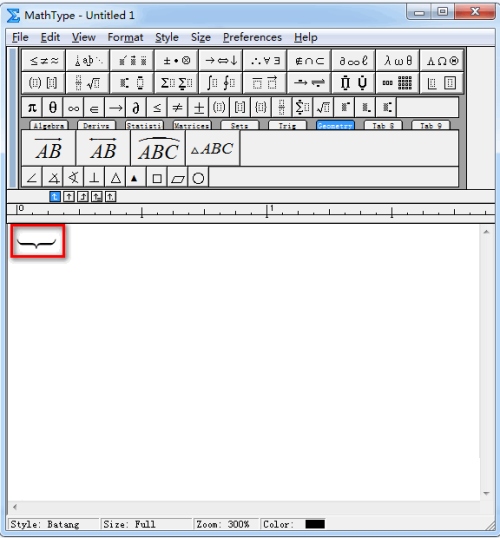This screenshot has height=538, width=500.
Task: Open the fraction and radical templates palette
Action: (88, 83)
